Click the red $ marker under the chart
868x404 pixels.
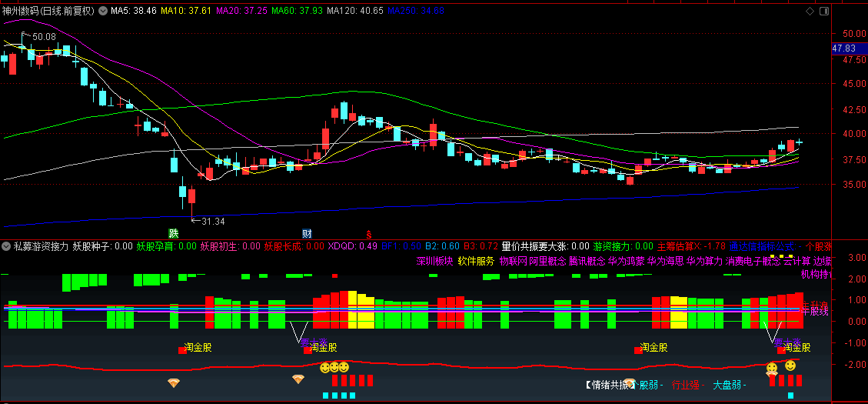[x=368, y=233]
